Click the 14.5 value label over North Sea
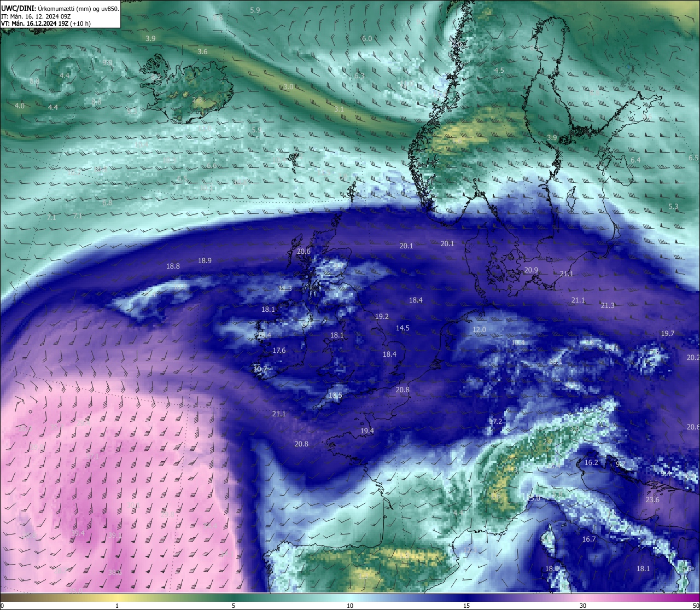700x610 pixels. point(402,328)
